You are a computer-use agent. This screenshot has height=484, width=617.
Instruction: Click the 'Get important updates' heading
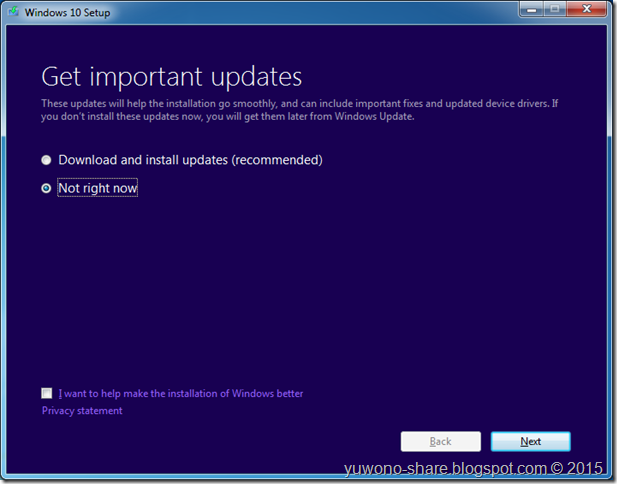(x=172, y=77)
